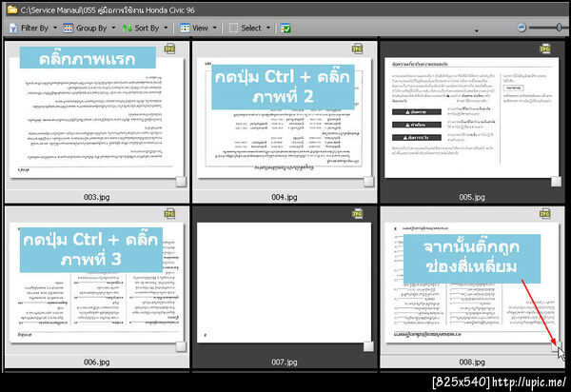
Task: Click the zoom out minus icon
Action: [522, 28]
